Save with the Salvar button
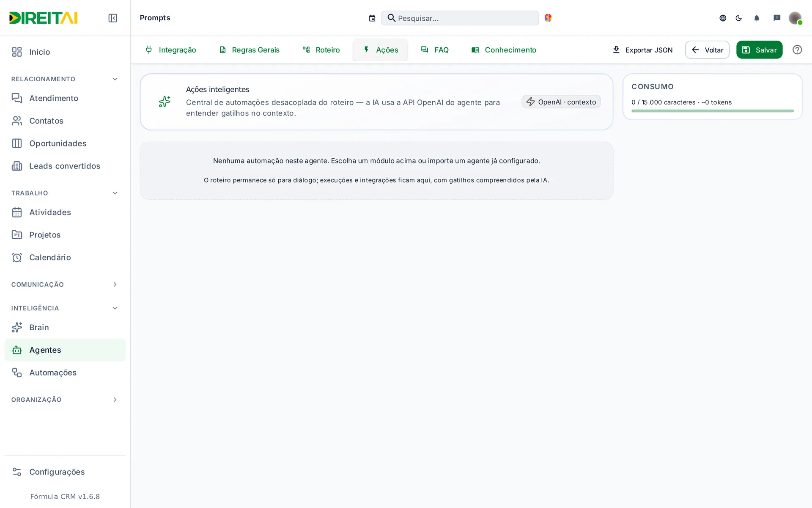Screen dimensions: 812x508 click(x=759, y=50)
